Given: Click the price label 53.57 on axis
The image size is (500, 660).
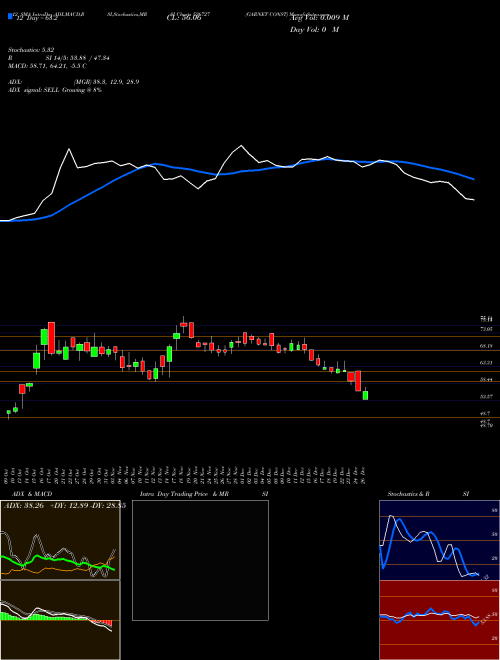Looking at the screenshot, I should click(x=486, y=396).
